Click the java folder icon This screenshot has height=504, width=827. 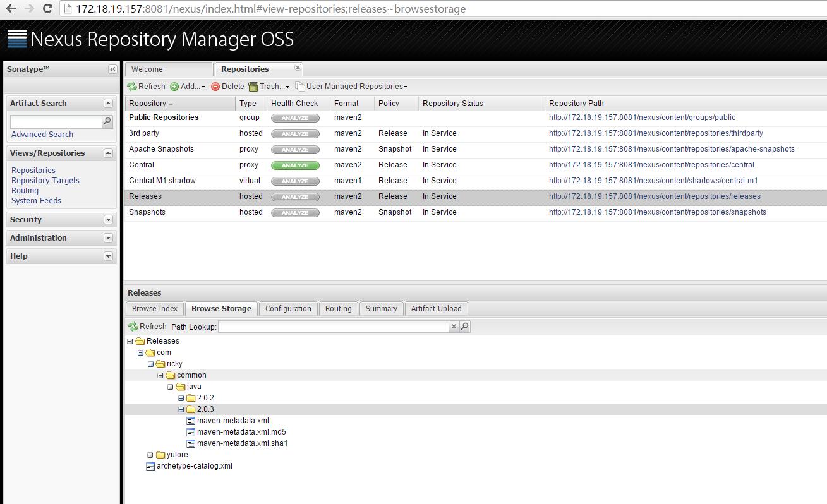[181, 387]
